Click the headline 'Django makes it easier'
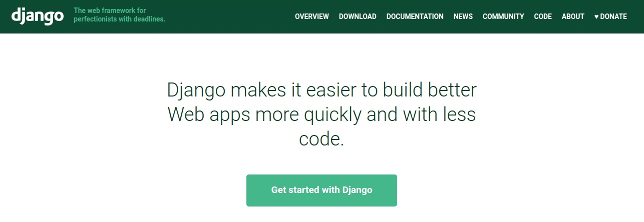The width and height of the screenshot is (644, 222). [x=321, y=114]
